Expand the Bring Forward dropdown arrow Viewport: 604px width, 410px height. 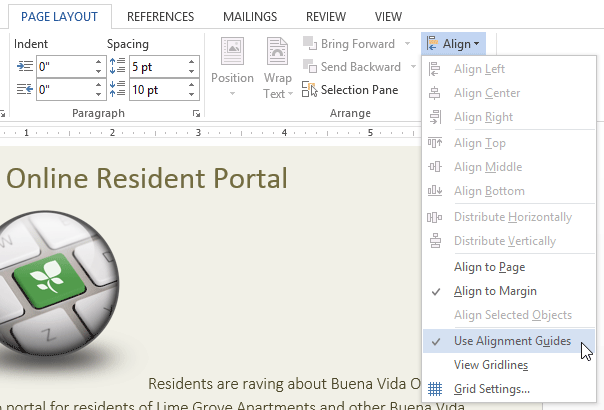click(407, 45)
